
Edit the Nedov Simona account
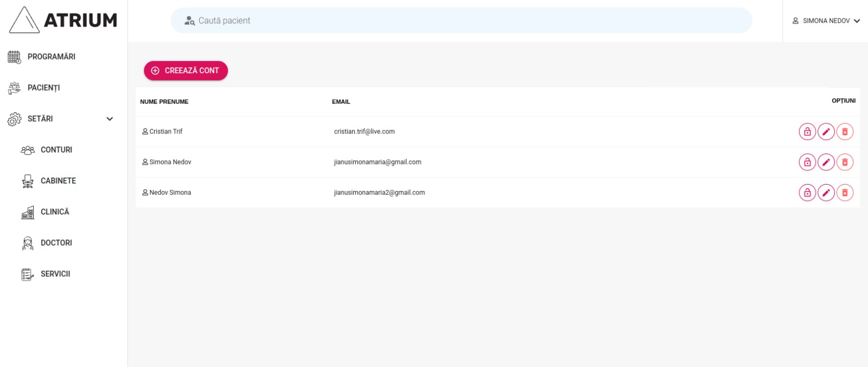(826, 193)
